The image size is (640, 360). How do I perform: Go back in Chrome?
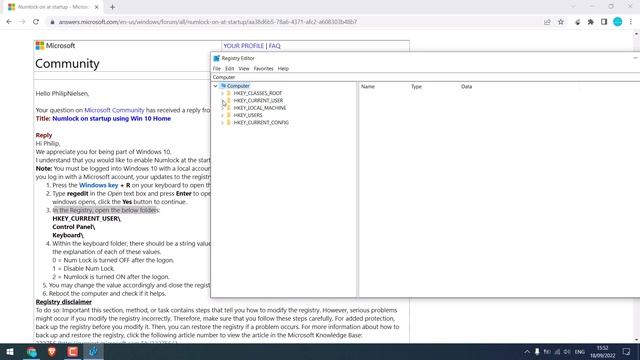click(9, 22)
